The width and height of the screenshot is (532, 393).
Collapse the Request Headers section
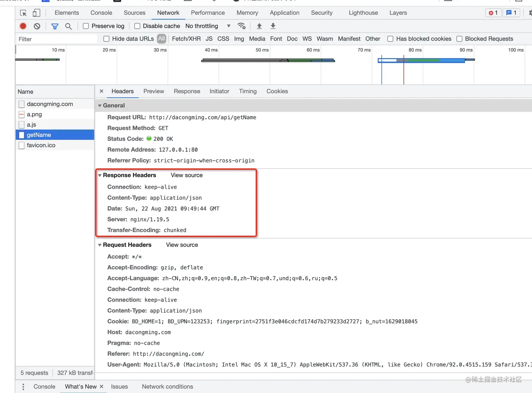(x=100, y=245)
